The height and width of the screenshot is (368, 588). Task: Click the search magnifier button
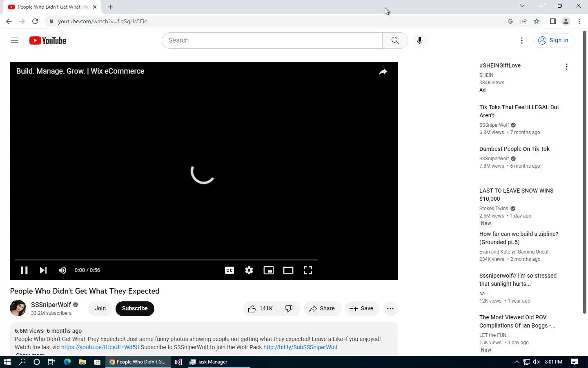click(395, 40)
